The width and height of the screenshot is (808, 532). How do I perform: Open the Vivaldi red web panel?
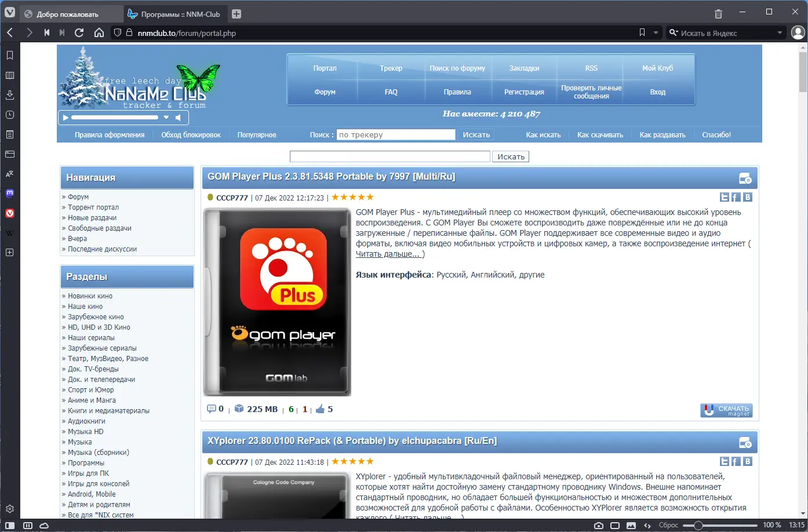click(x=10, y=213)
